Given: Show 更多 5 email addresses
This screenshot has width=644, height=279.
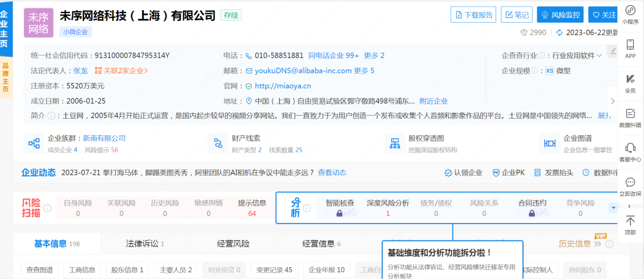Looking at the screenshot, I should [x=364, y=71].
